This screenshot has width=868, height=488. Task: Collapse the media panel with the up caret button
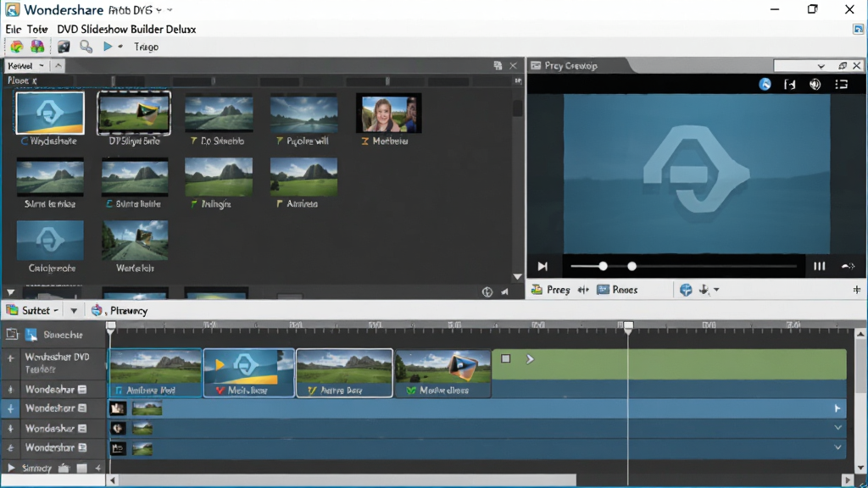pos(58,66)
